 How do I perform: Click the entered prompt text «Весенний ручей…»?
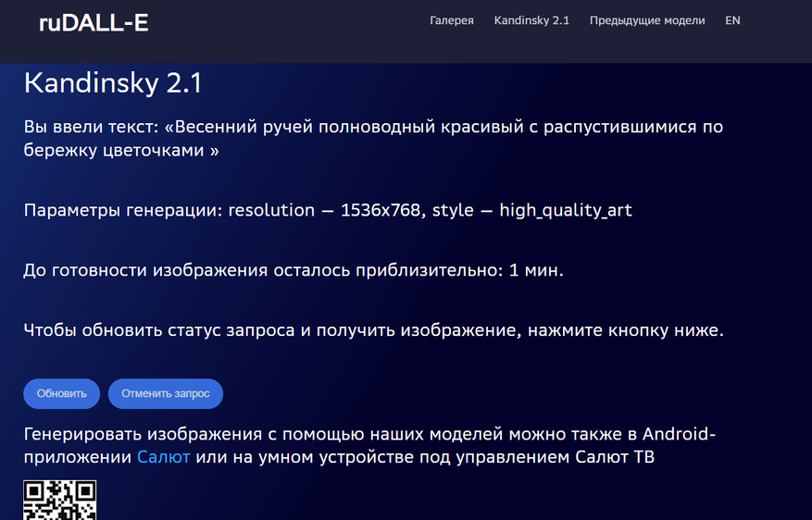pyautogui.click(x=373, y=138)
